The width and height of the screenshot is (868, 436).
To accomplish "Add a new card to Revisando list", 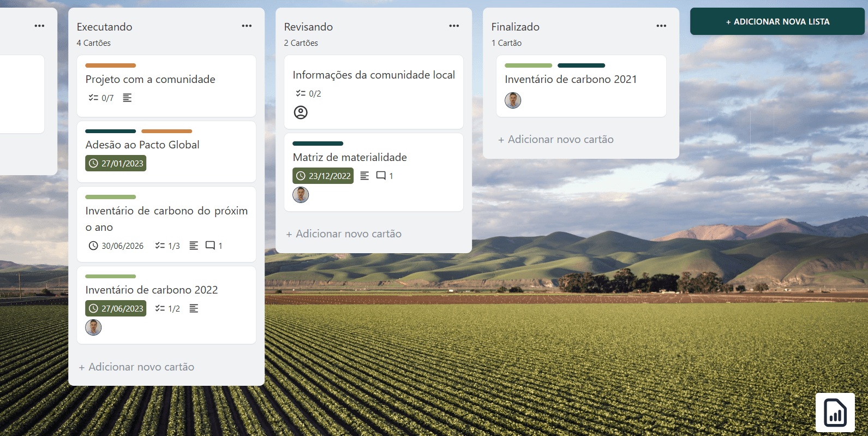I will 344,234.
